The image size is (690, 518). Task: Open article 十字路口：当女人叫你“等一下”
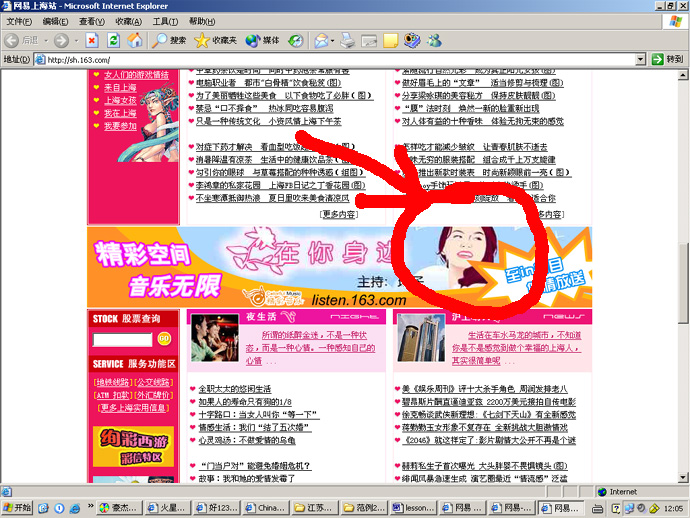point(258,415)
